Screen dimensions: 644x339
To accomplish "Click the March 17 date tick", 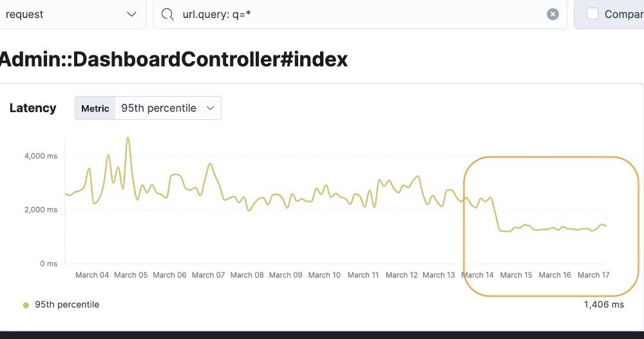I will point(593,275).
